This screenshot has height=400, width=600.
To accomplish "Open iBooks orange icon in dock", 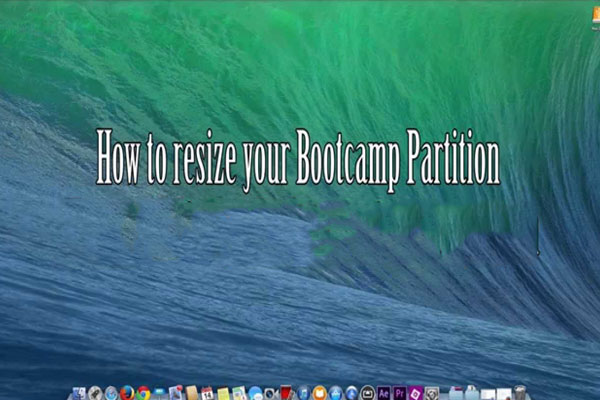I will tap(319, 393).
